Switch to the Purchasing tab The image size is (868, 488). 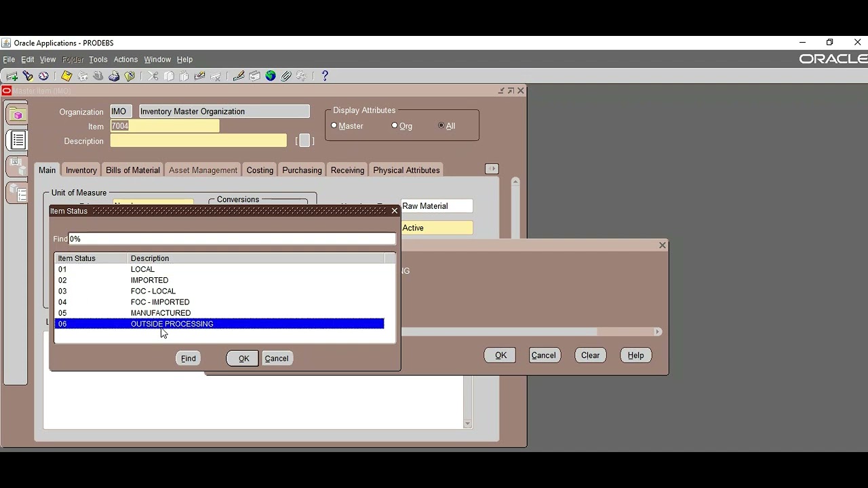coord(302,170)
